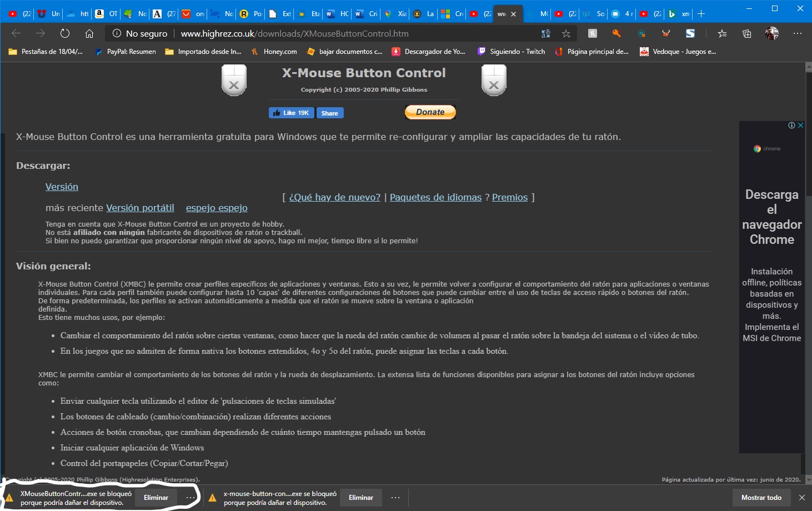Click the warning icon beside XMouseButtonContr....exe
Viewport: 812px width, 511px height.
pos(9,498)
